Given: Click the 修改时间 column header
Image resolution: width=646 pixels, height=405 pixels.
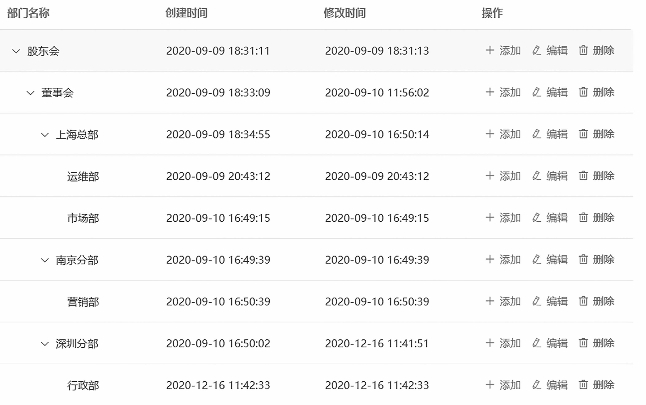Looking at the screenshot, I should tap(344, 13).
